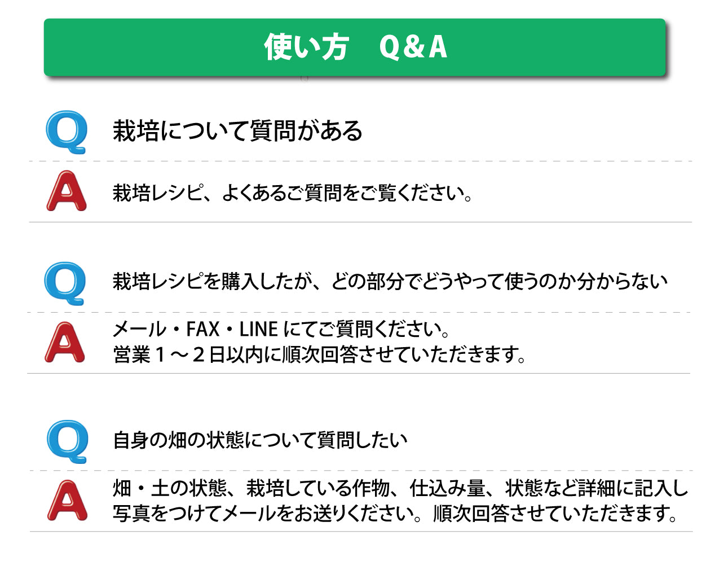Image resolution: width=728 pixels, height=570 pixels.
Task: Click the red A icon beside 畑・土の状態 answer
Action: [67, 500]
